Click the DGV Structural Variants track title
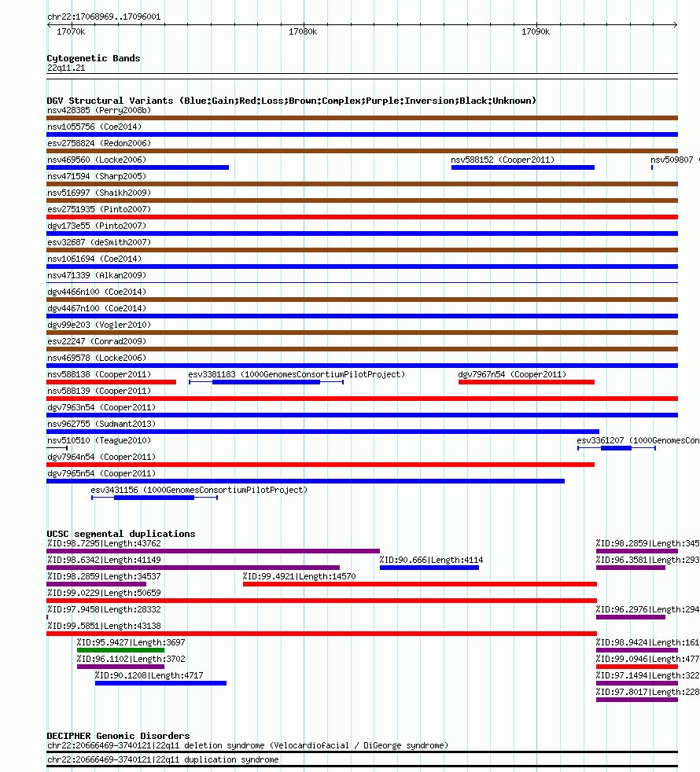Screen dimensions: 700x772 291,101
